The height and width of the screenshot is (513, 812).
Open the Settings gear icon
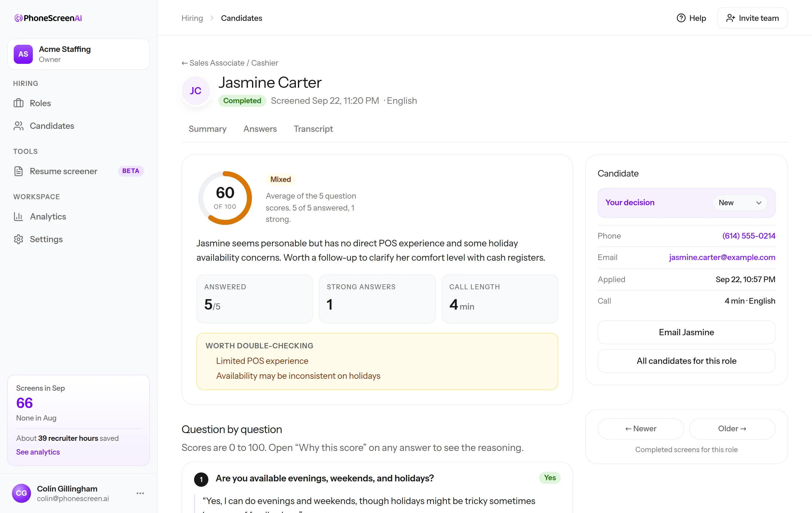coord(19,239)
